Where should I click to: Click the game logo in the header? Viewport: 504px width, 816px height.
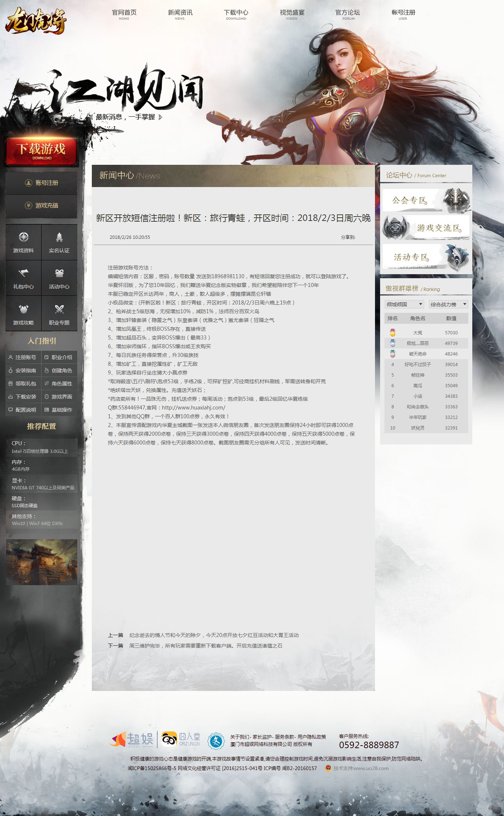[x=36, y=22]
